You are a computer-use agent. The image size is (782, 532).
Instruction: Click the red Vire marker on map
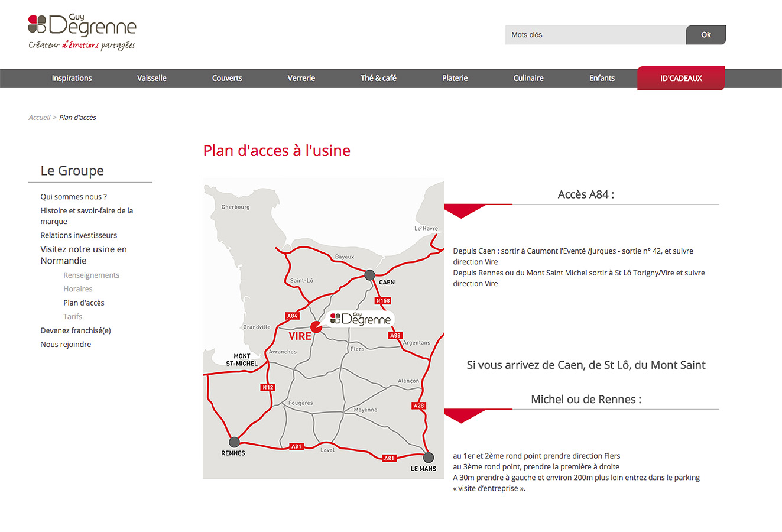tap(317, 327)
